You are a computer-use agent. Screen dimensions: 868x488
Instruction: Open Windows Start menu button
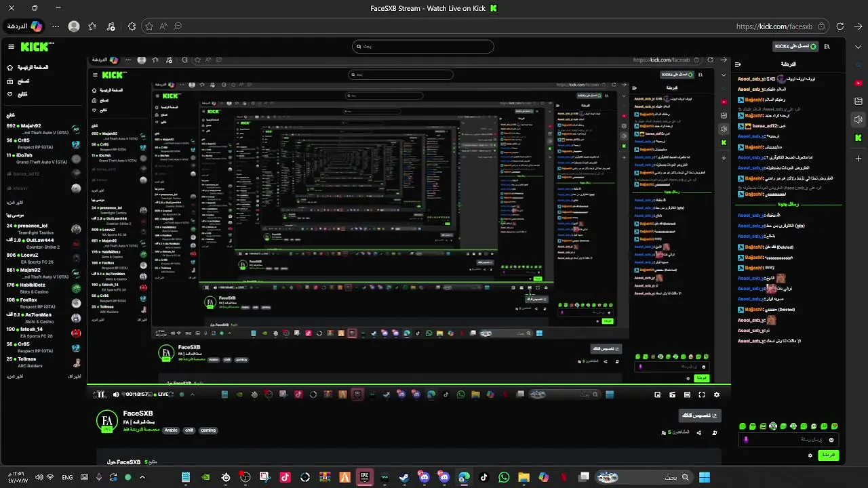click(x=704, y=477)
